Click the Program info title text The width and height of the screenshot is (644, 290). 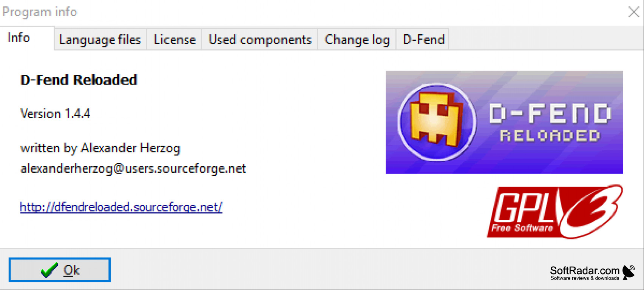40,12
